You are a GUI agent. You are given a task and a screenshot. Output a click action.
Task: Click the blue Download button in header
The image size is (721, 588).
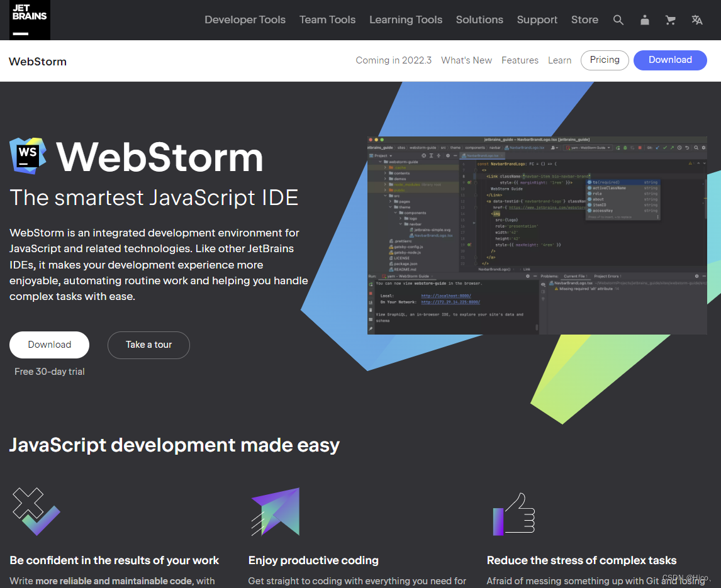(670, 60)
